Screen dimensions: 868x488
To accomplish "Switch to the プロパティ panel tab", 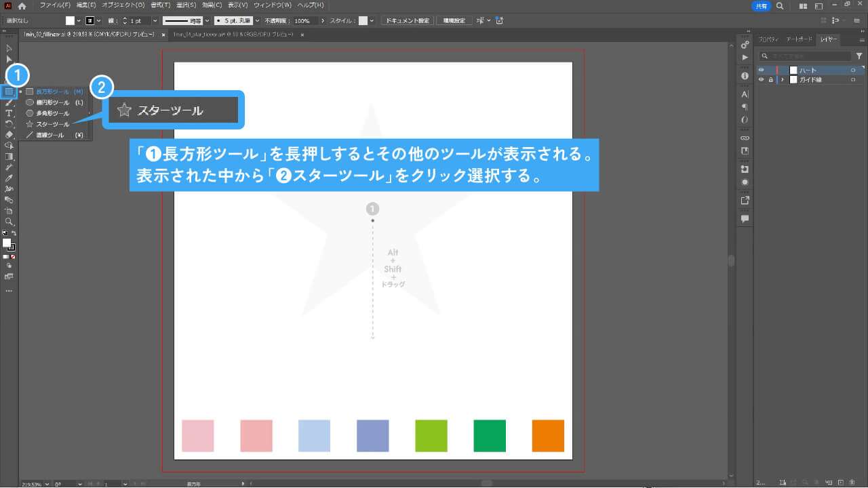I will 768,39.
